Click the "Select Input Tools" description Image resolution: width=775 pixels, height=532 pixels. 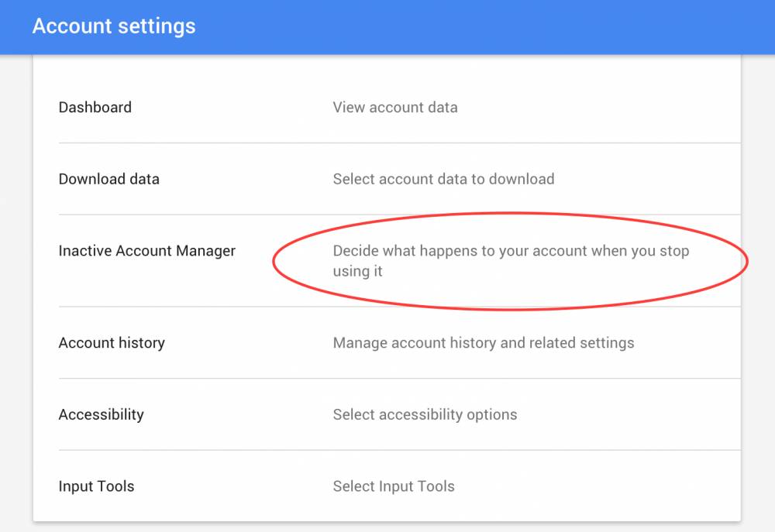[x=394, y=486]
